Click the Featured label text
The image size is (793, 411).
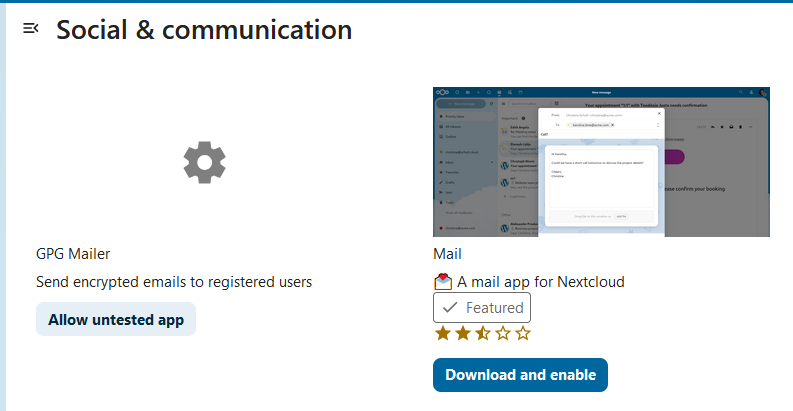(494, 308)
